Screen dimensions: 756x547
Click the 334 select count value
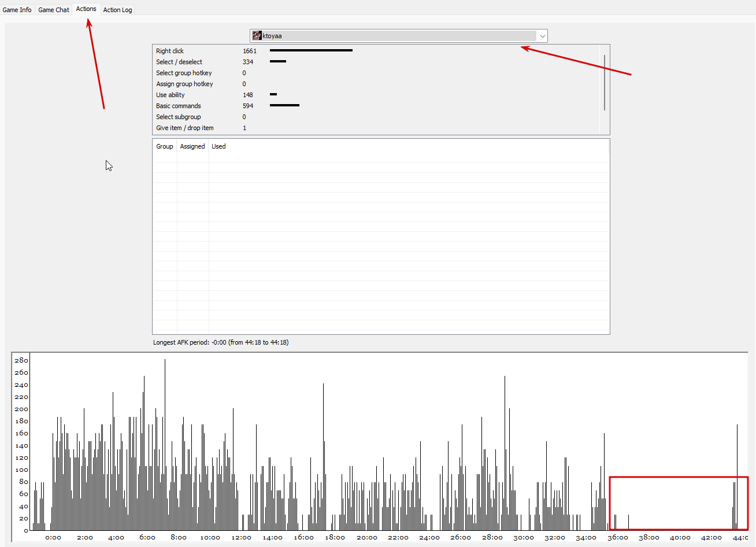tap(248, 62)
